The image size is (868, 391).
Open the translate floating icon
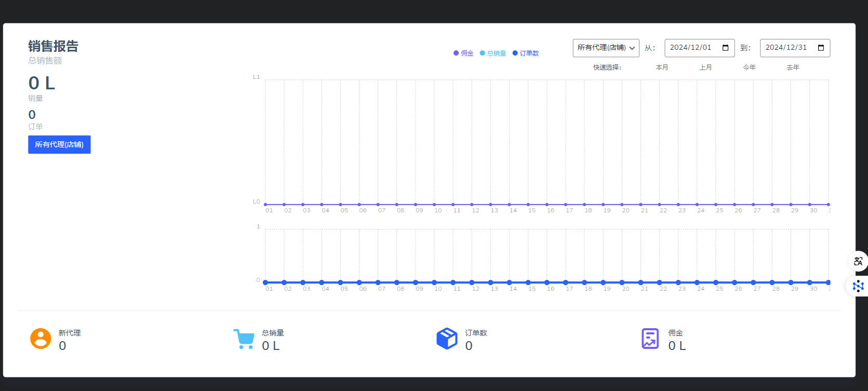(858, 261)
